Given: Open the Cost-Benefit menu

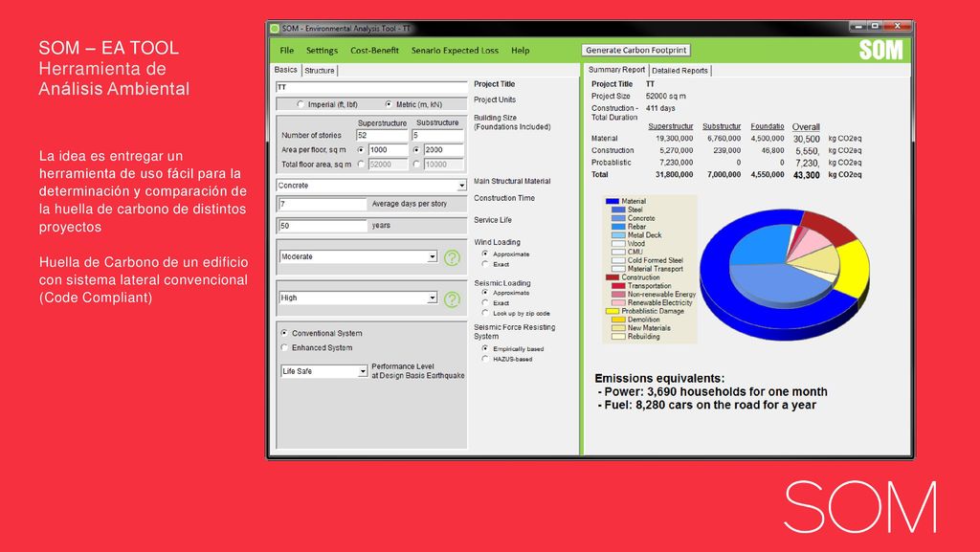Looking at the screenshot, I should (x=374, y=51).
